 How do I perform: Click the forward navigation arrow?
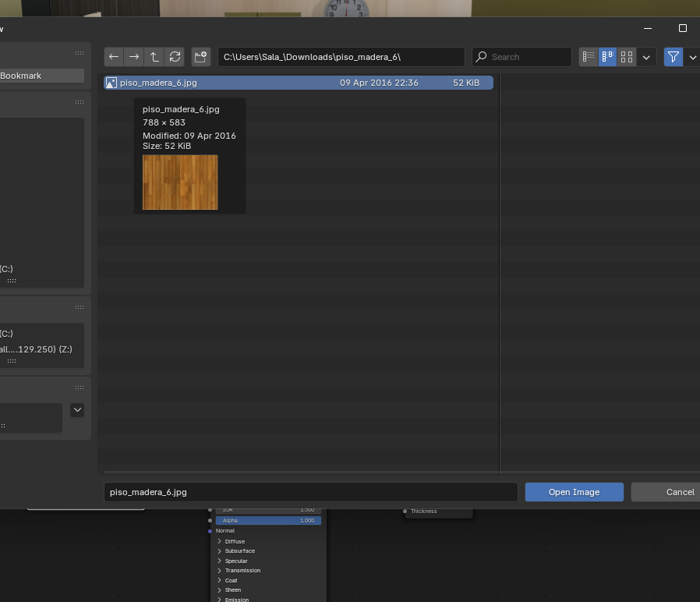click(x=134, y=57)
